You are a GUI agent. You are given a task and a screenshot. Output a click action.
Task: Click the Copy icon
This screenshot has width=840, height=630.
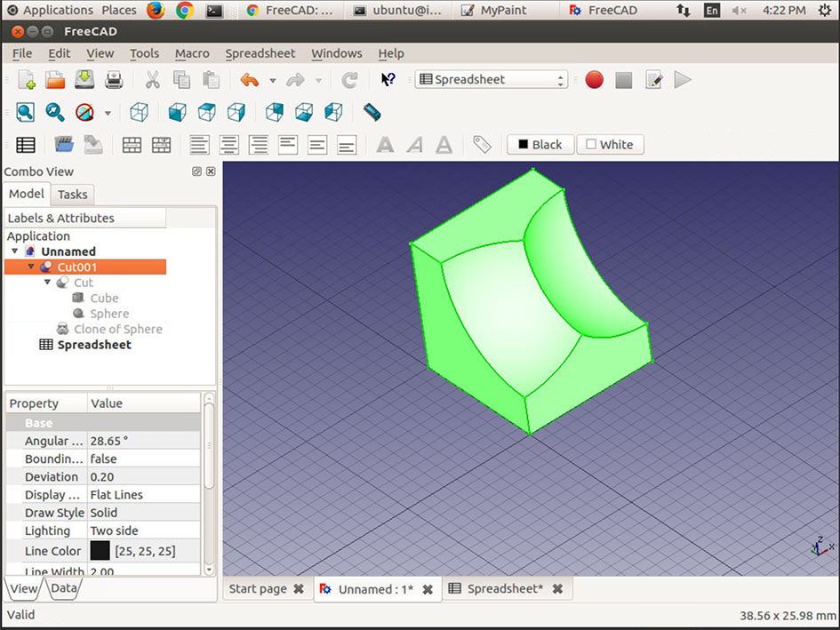tap(181, 80)
